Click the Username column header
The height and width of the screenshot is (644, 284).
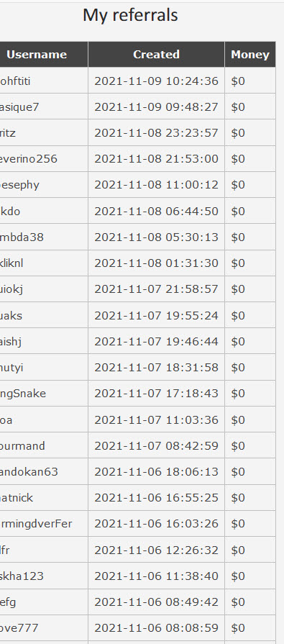[37, 54]
